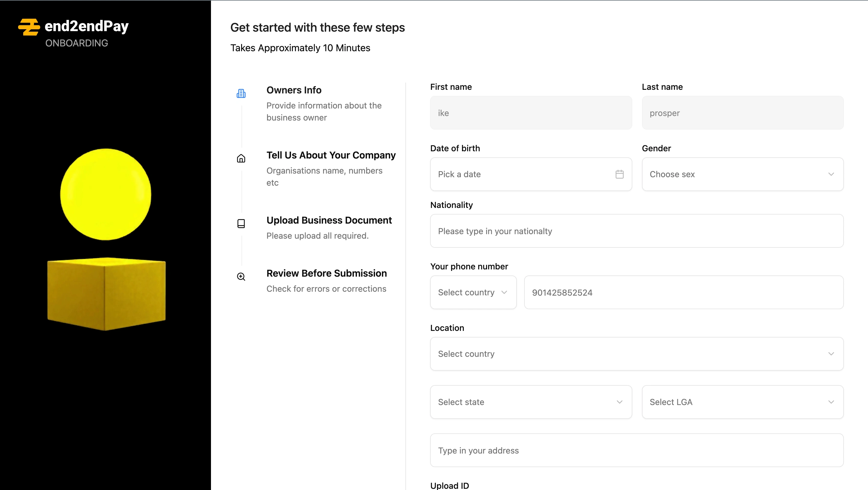Open the Select LGA dropdown
Screen dimensions: 868x490
click(742, 402)
